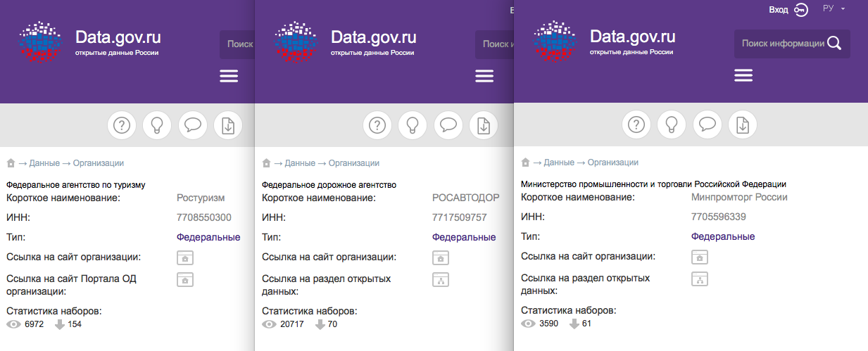Click Федеральные type link for РОСАВТОДОР
Image resolution: width=868 pixels, height=351 pixels.
(464, 237)
